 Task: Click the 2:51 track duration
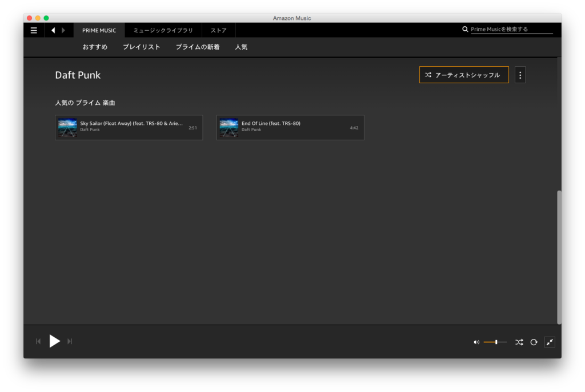point(193,128)
